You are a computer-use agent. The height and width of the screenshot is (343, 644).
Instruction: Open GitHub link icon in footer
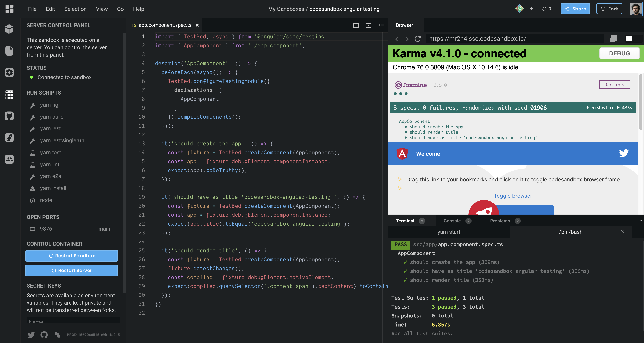click(x=44, y=334)
